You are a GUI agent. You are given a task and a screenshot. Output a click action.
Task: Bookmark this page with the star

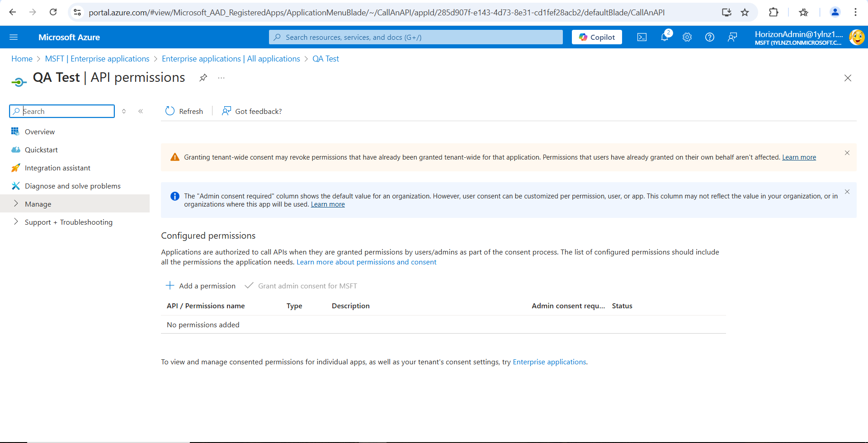point(745,12)
